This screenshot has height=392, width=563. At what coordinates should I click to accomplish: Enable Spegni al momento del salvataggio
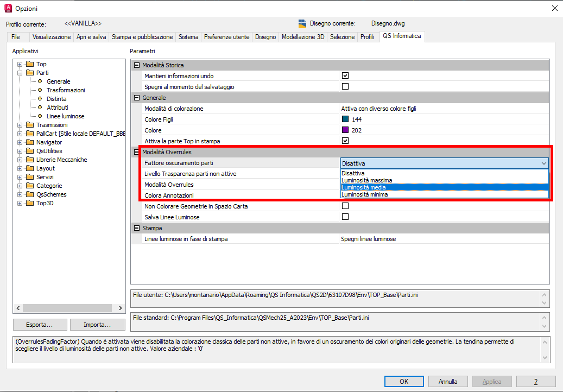(x=345, y=87)
